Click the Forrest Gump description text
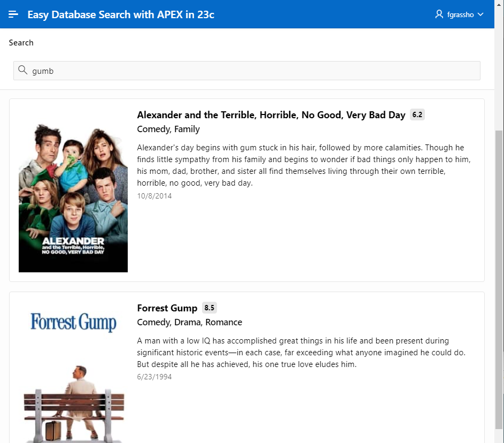Image resolution: width=504 pixels, height=443 pixels. (301, 352)
